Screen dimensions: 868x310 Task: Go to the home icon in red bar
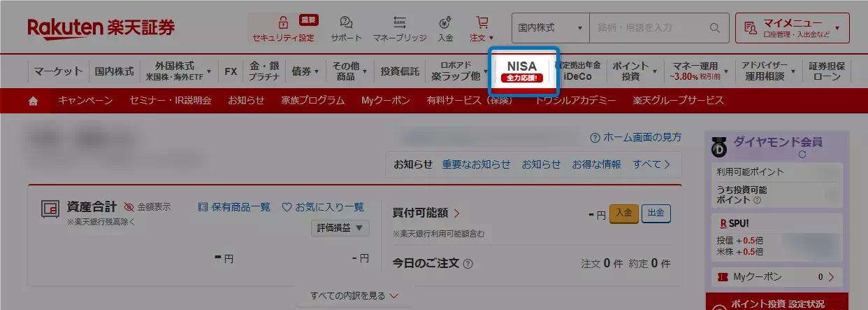click(x=33, y=101)
